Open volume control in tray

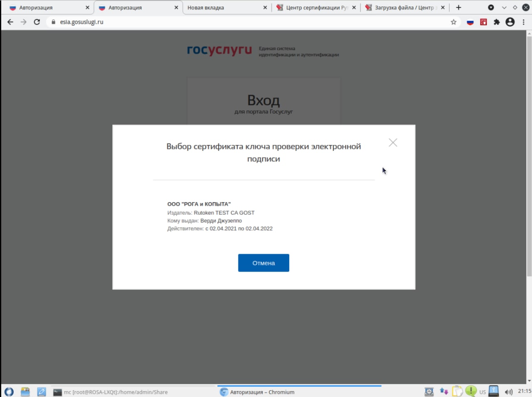(x=508, y=392)
